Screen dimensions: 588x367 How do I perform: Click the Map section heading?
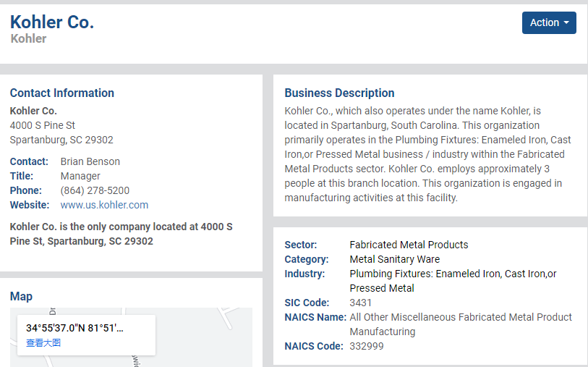tap(21, 297)
